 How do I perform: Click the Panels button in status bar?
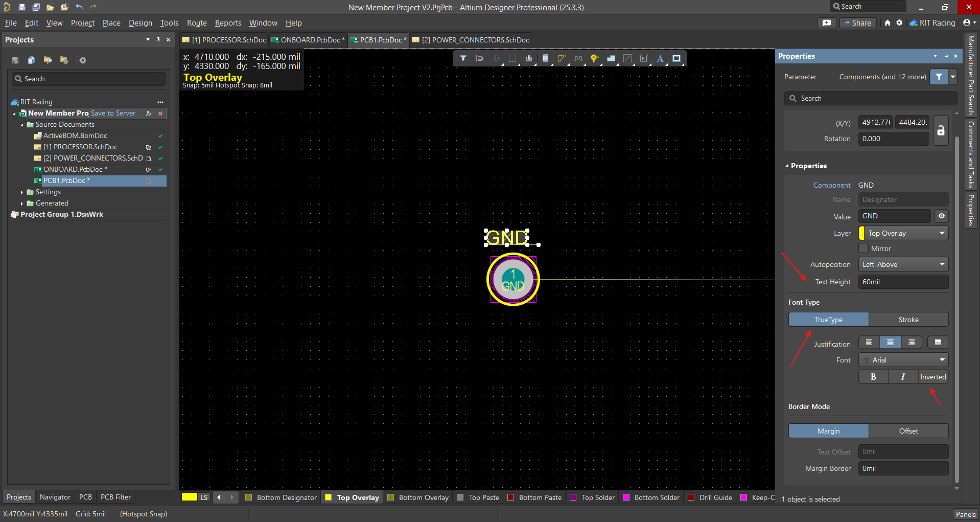pos(966,514)
